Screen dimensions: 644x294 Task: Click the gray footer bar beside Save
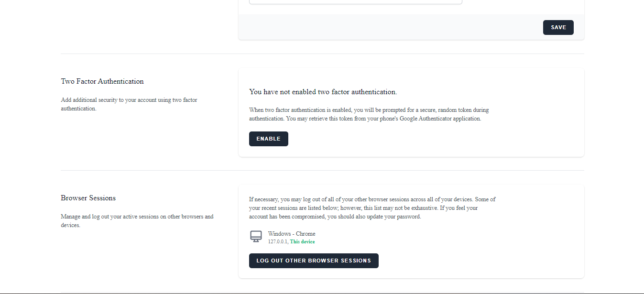(382, 27)
